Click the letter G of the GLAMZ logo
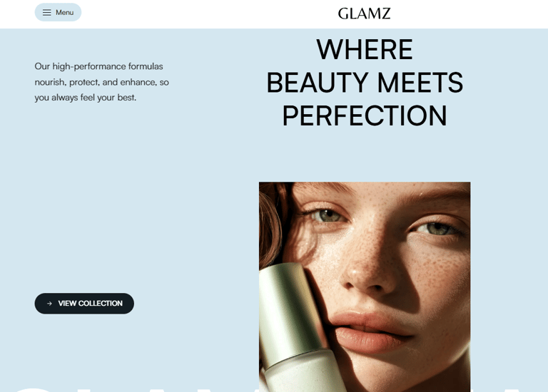The image size is (548, 392). tap(343, 14)
